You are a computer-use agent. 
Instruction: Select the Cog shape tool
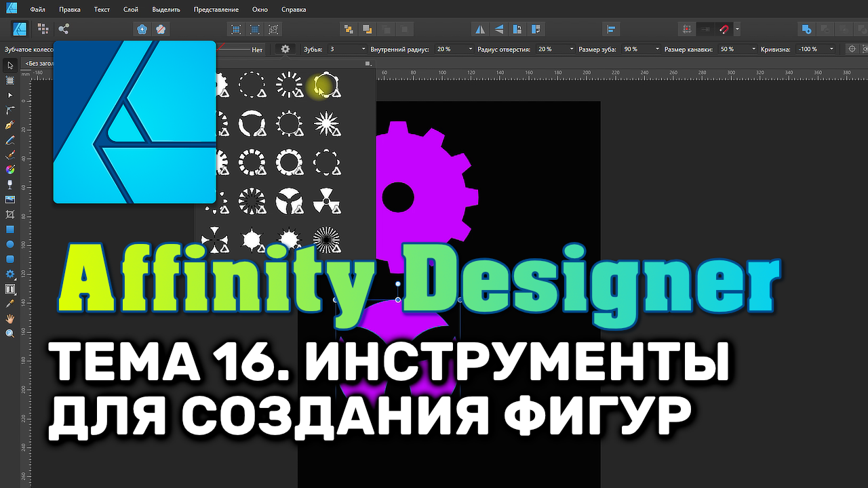[x=10, y=274]
